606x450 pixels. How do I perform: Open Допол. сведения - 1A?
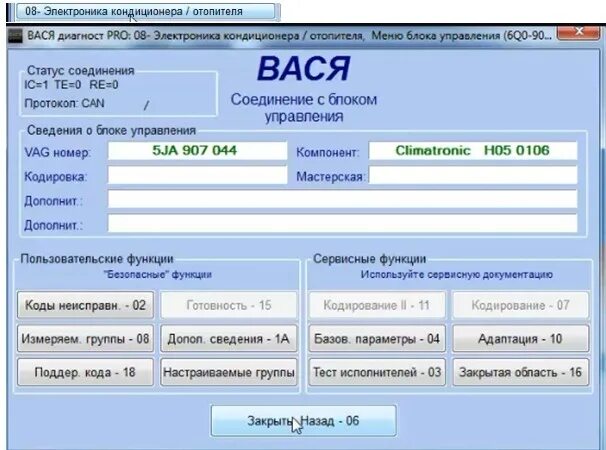pyautogui.click(x=229, y=339)
